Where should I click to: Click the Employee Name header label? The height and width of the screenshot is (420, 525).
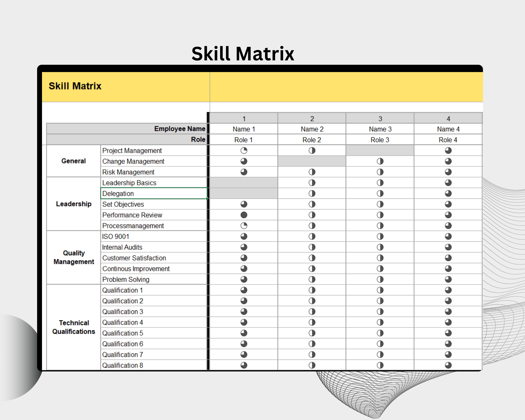(x=180, y=129)
